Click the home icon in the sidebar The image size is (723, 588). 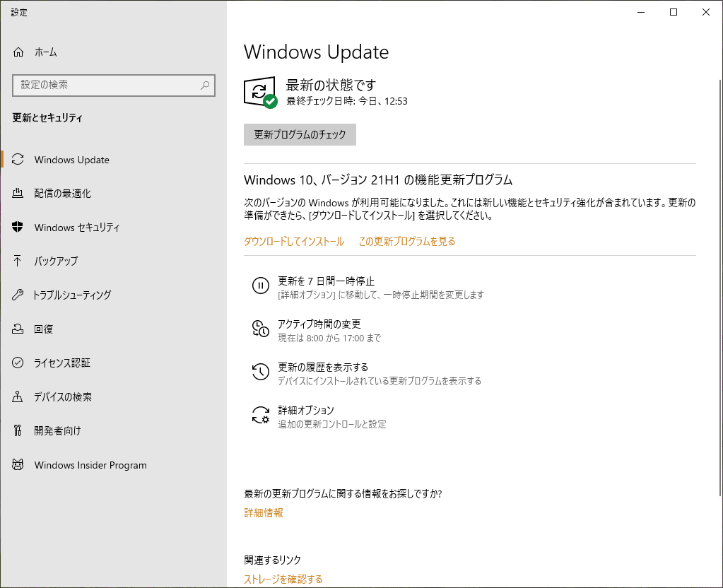(x=18, y=52)
